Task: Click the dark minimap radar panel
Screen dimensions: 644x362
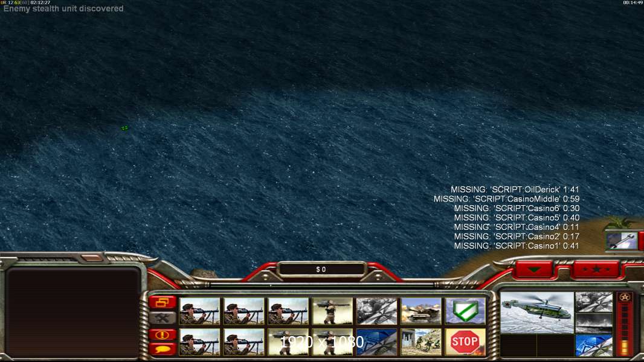Action: pyautogui.click(x=73, y=313)
